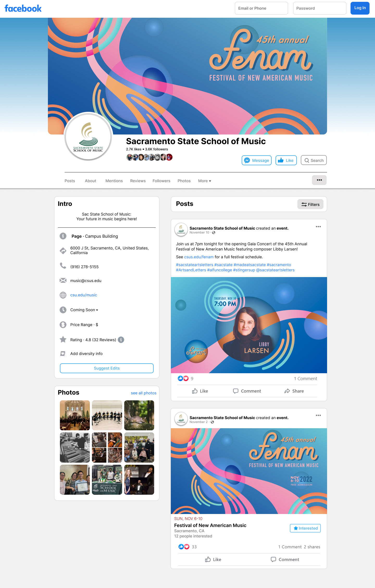Open the School of Music table banner photo
This screenshot has height=588, width=375.
107,480
